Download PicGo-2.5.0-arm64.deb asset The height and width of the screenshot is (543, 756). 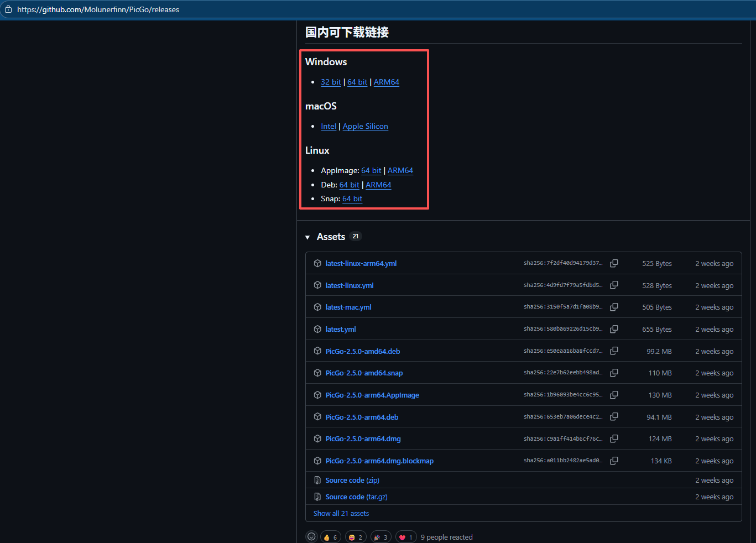click(362, 417)
